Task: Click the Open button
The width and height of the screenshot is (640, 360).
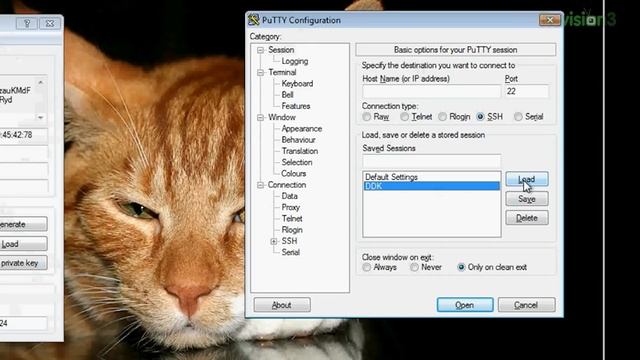Action: point(465,305)
